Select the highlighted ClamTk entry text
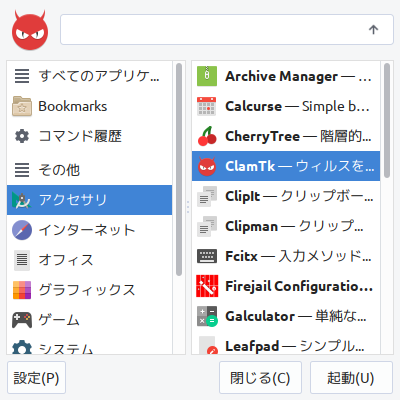This screenshot has height=400, width=400. point(300,166)
